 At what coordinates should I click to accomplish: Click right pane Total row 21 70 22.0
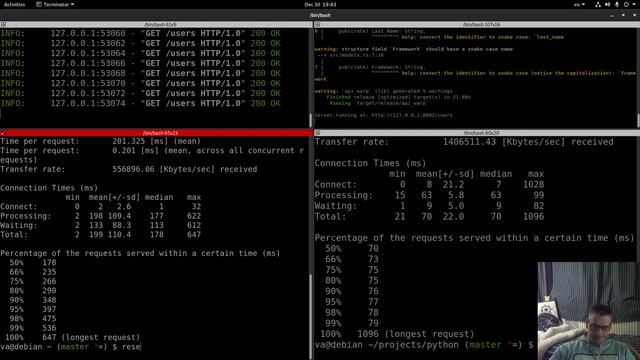429,217
